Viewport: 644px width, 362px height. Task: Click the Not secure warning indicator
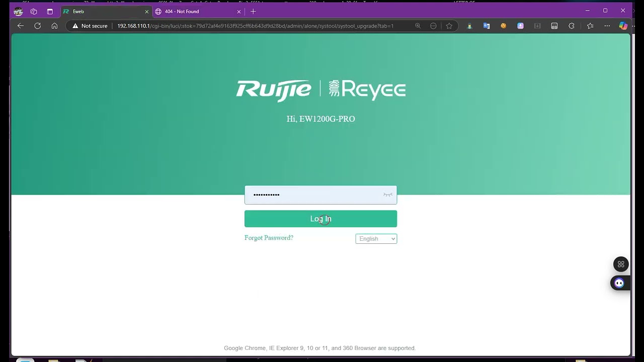[x=90, y=26]
